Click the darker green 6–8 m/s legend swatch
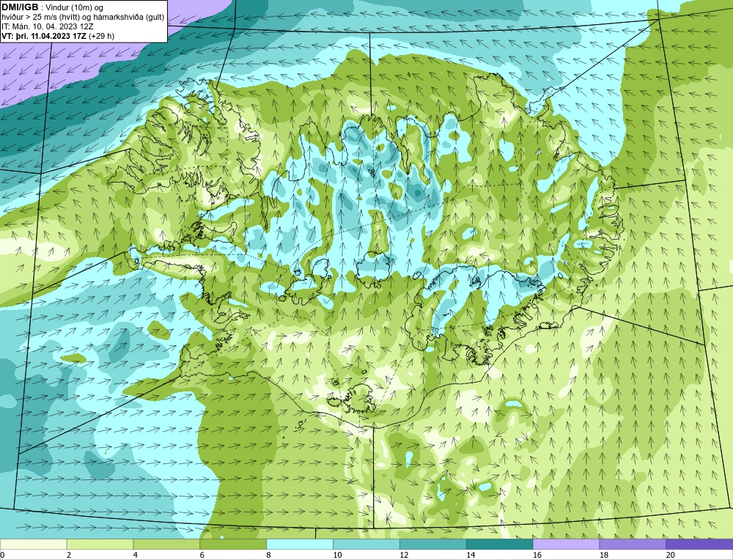733x560 pixels. coord(233,544)
